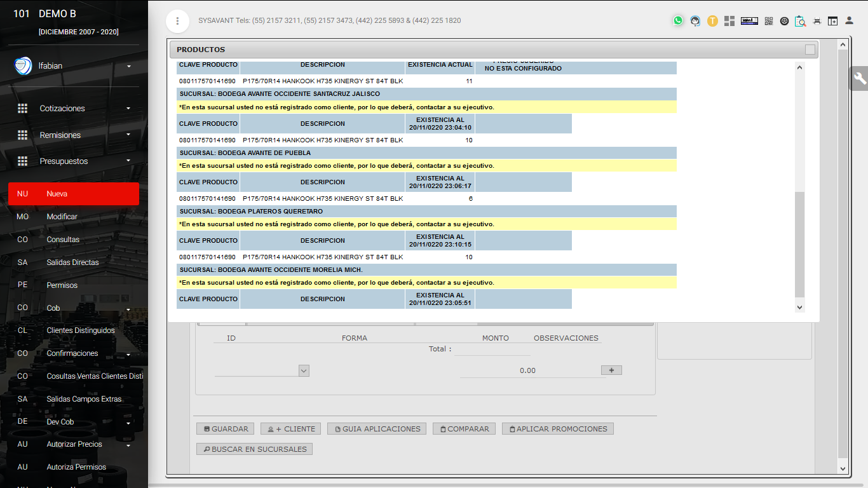Open Clientes Distinguidos menu item
868x488 pixels.
pyautogui.click(x=74, y=330)
